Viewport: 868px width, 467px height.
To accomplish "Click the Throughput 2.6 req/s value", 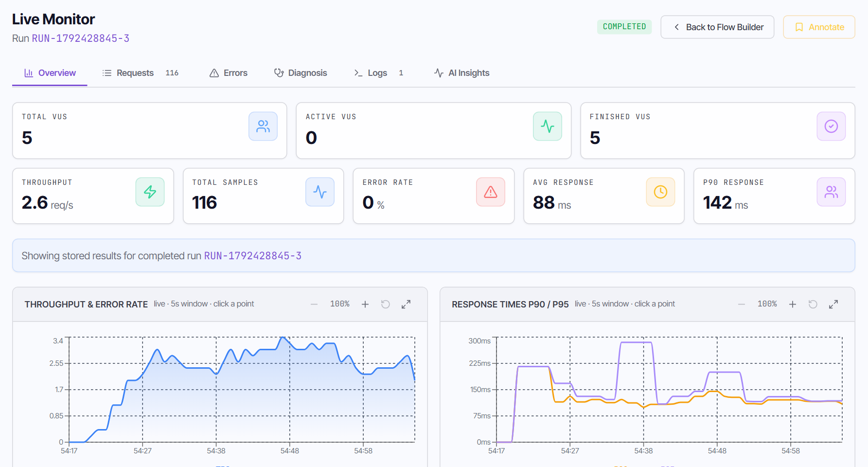I will (x=48, y=203).
